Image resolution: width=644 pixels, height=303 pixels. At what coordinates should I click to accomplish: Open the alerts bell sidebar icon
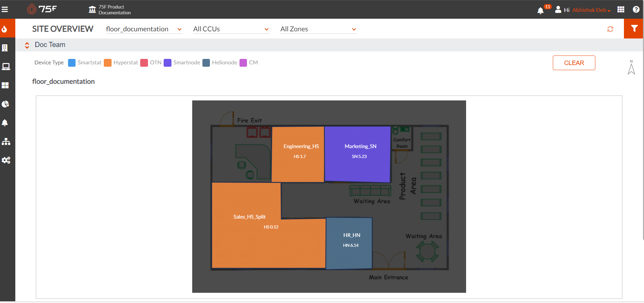[x=5, y=123]
